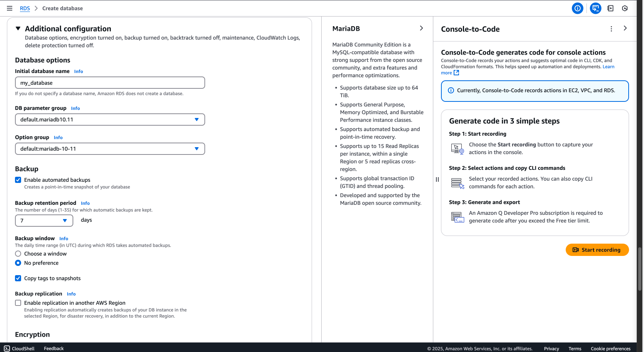Open the Backup retention period days dropdown
The image size is (644, 352).
(x=44, y=221)
